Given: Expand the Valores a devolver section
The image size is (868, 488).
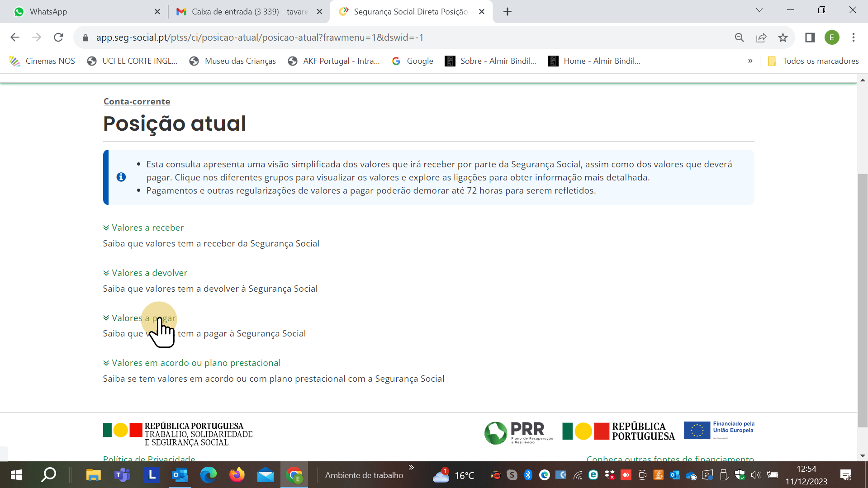Looking at the screenshot, I should click(149, 273).
